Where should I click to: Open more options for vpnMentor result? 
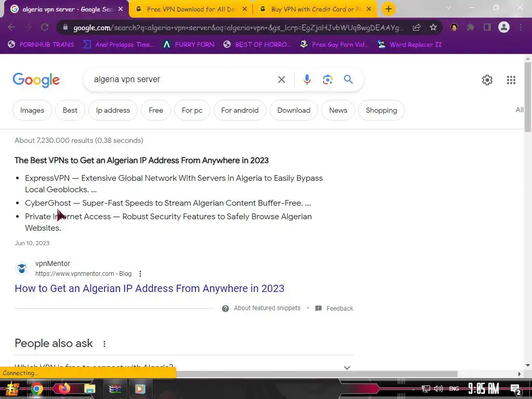[x=140, y=274]
